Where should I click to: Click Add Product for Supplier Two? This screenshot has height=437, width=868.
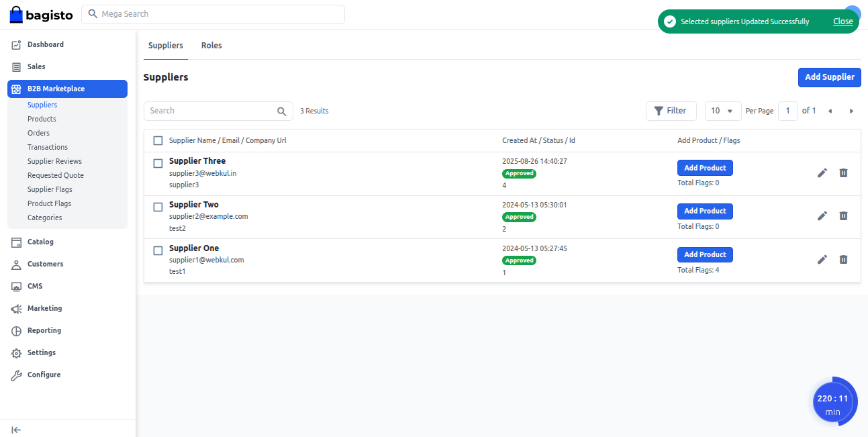click(x=705, y=211)
